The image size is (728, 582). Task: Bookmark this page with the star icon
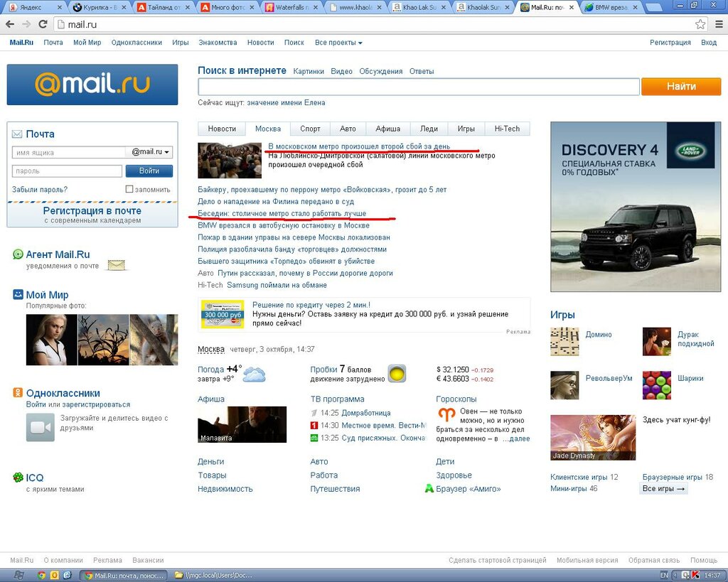(x=700, y=24)
